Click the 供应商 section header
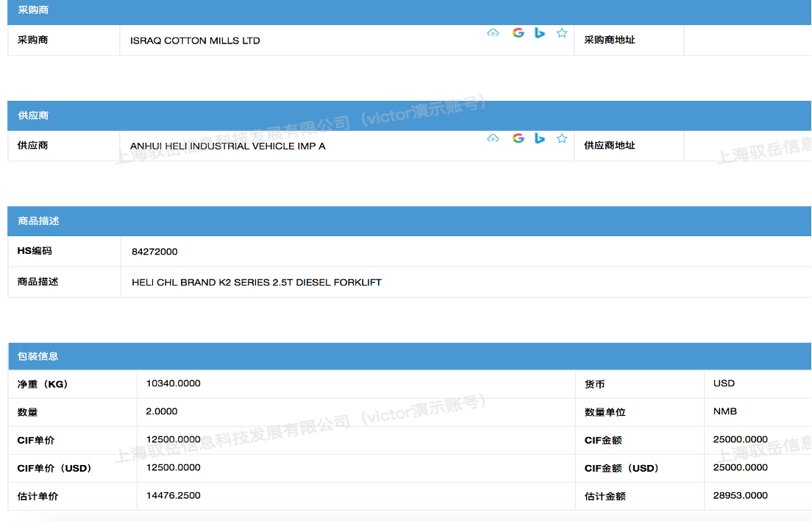The height and width of the screenshot is (521, 812). [409, 116]
